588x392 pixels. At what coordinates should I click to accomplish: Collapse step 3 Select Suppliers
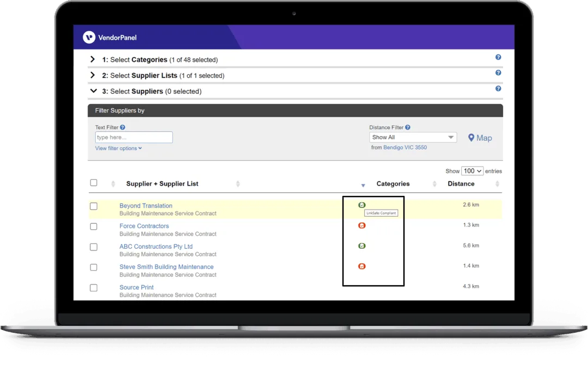point(94,91)
